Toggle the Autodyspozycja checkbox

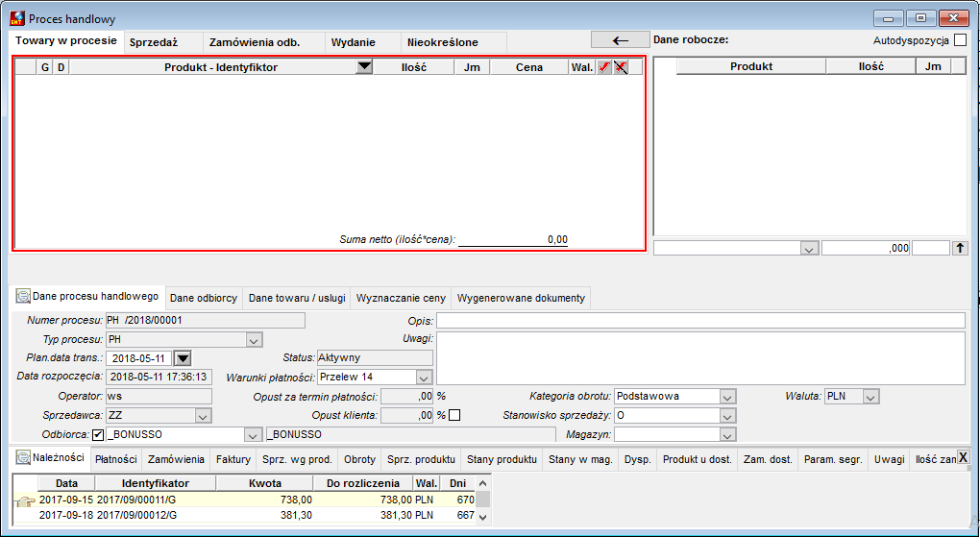pyautogui.click(x=960, y=40)
